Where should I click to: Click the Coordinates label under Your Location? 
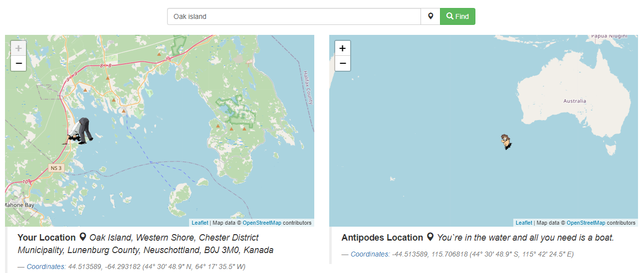(46, 267)
